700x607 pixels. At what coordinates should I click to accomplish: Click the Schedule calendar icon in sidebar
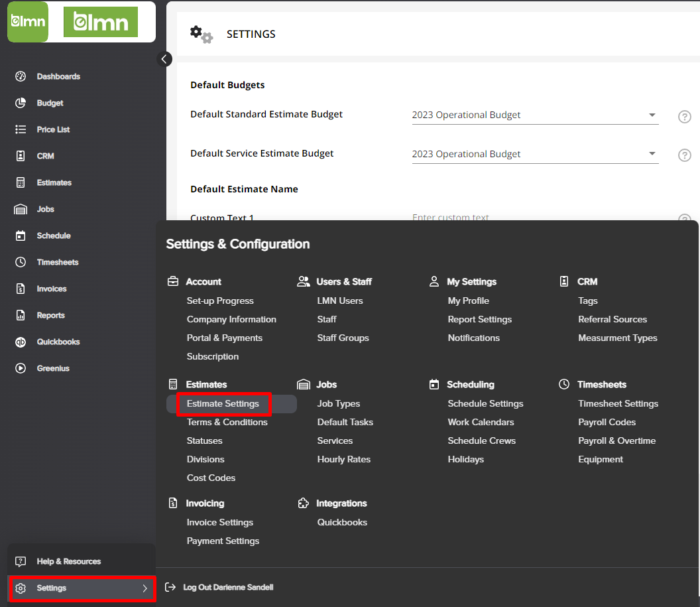coord(21,236)
